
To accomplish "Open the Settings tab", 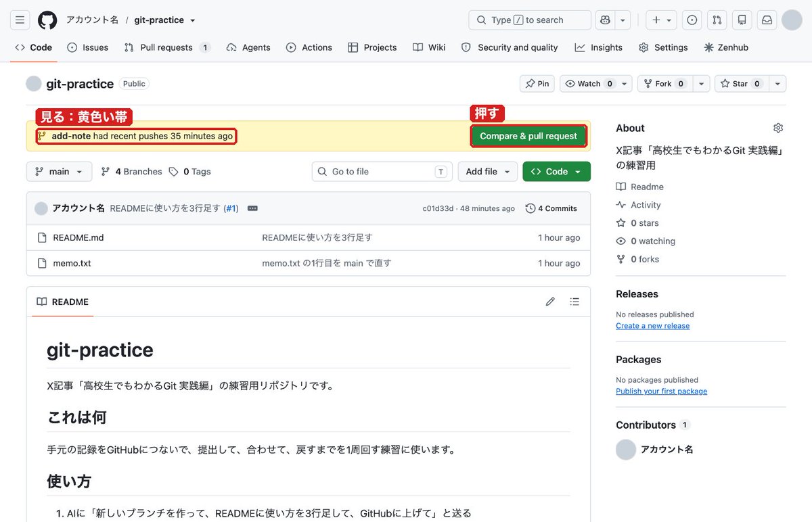I will tap(663, 47).
